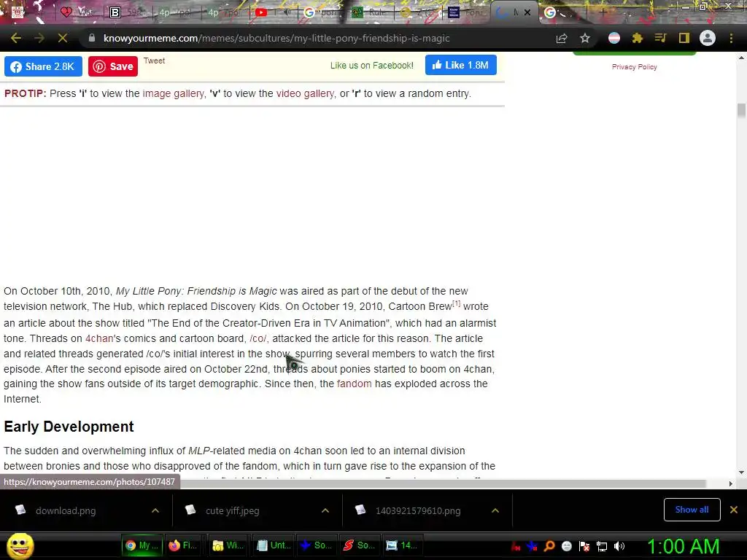
Task: Switch to the tab with the B favicon
Action: pyautogui.click(x=127, y=12)
